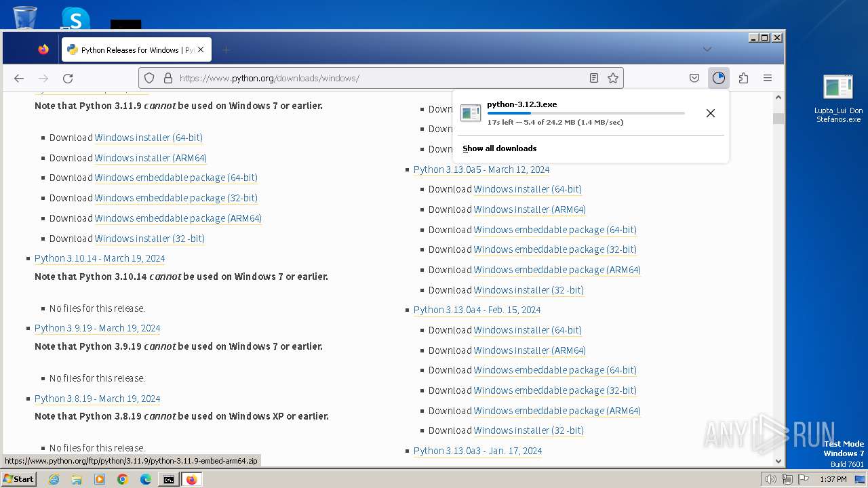
Task: Click the page scrollbar down arrow
Action: pyautogui.click(x=778, y=461)
